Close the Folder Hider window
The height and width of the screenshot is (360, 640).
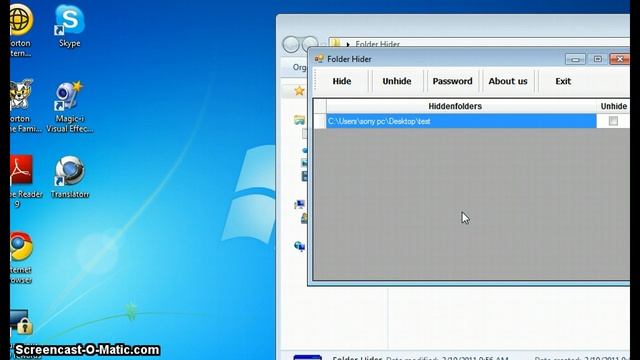click(x=620, y=59)
